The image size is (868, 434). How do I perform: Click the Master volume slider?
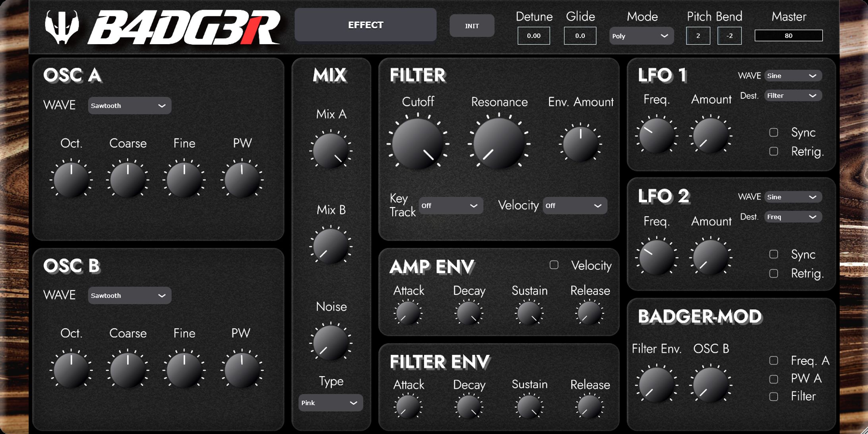click(x=788, y=36)
